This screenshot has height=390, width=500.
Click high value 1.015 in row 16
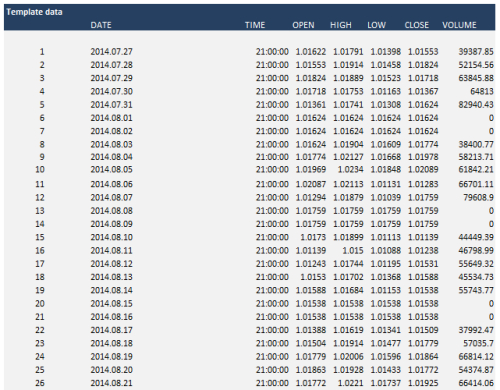pos(353,251)
